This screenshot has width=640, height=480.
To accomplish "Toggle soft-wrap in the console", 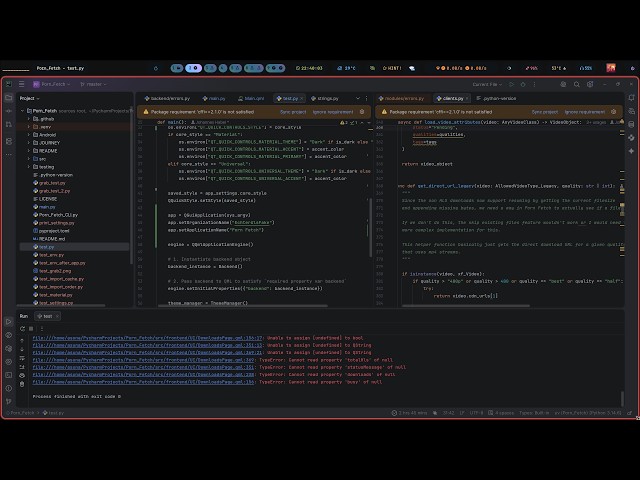I will [x=22, y=358].
